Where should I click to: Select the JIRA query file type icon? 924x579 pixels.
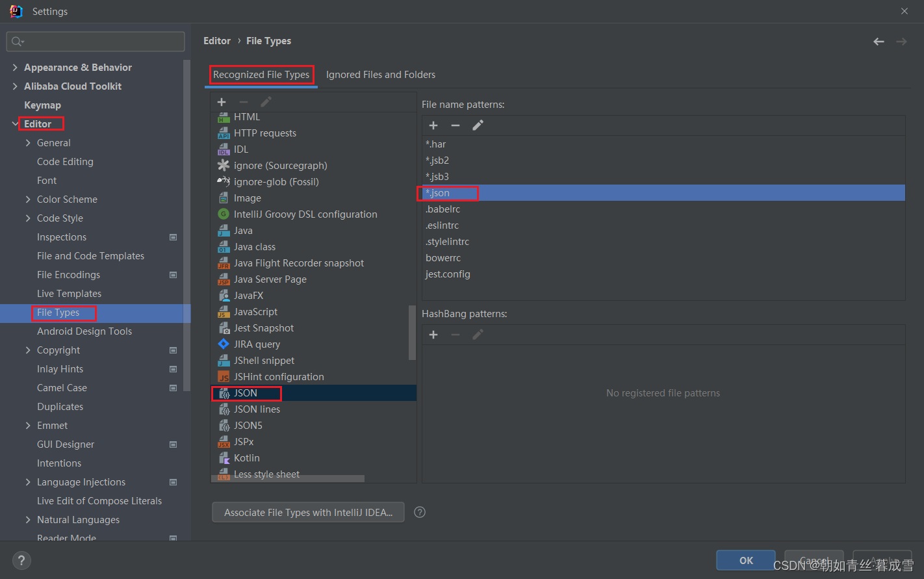(224, 344)
